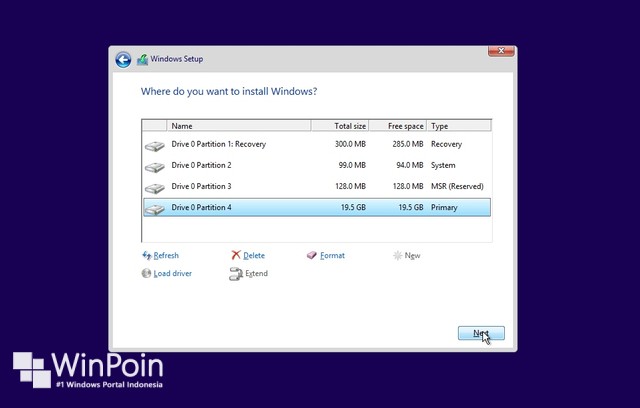Open the Load driver link
Viewport: 640px width, 408px height.
point(173,273)
